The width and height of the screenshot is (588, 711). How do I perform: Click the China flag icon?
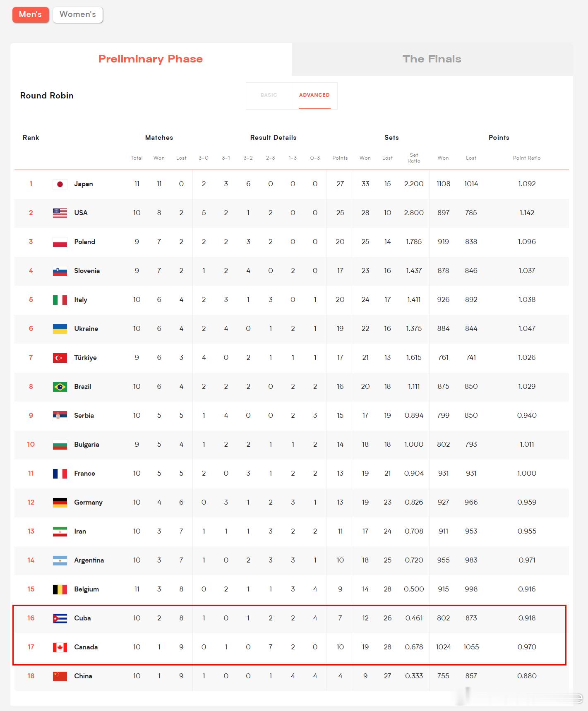click(60, 676)
